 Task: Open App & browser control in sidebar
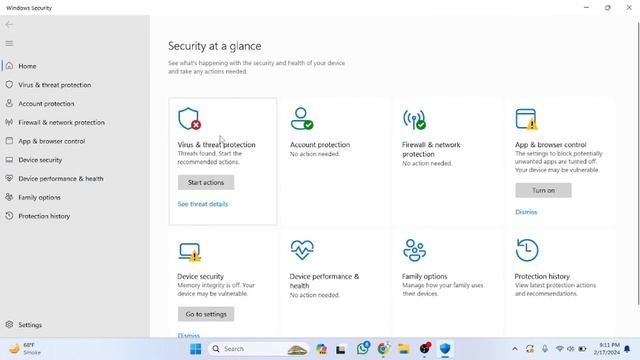(x=51, y=141)
